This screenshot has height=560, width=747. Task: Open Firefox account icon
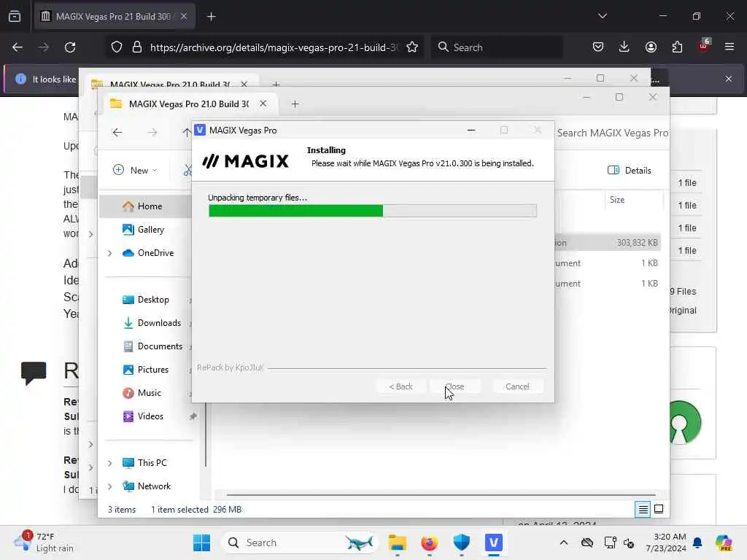coord(651,47)
